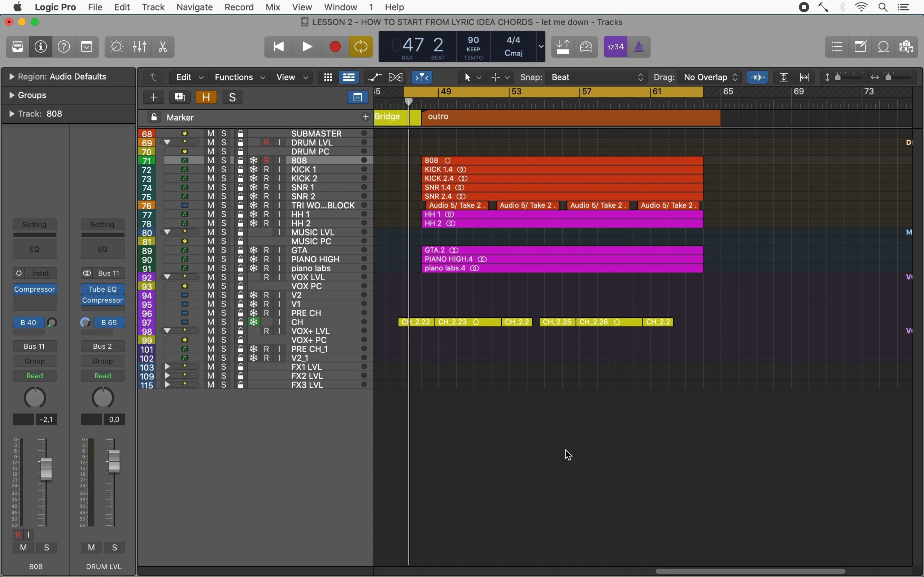The image size is (924, 577).
Task: Click the duplicate track icon
Action: pos(180,97)
